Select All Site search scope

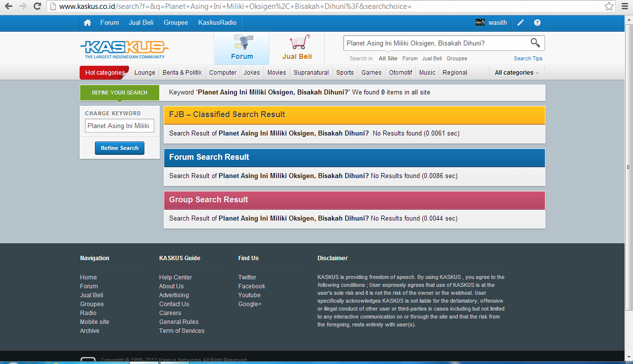[x=388, y=58]
